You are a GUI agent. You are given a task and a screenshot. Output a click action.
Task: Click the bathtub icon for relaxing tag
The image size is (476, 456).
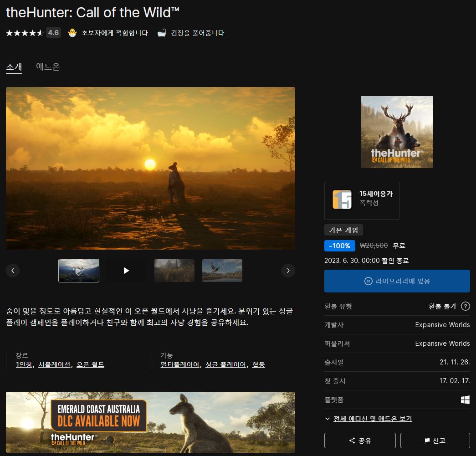point(162,33)
